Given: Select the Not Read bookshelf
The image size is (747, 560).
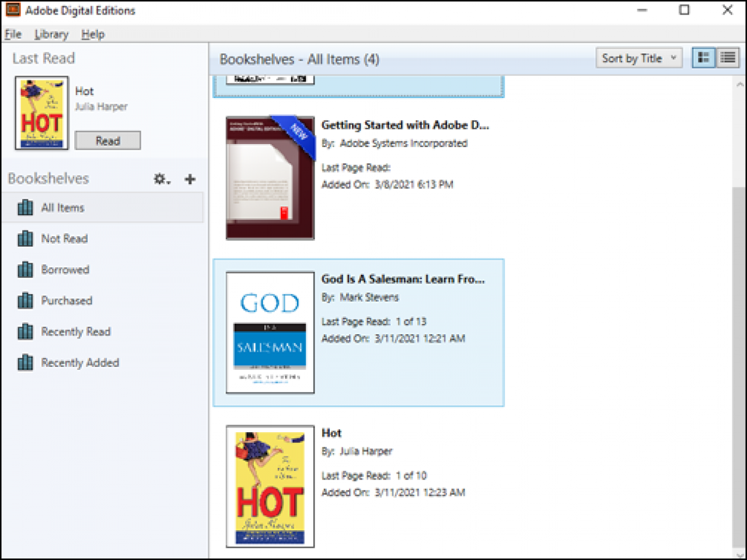Looking at the screenshot, I should [x=103, y=239].
